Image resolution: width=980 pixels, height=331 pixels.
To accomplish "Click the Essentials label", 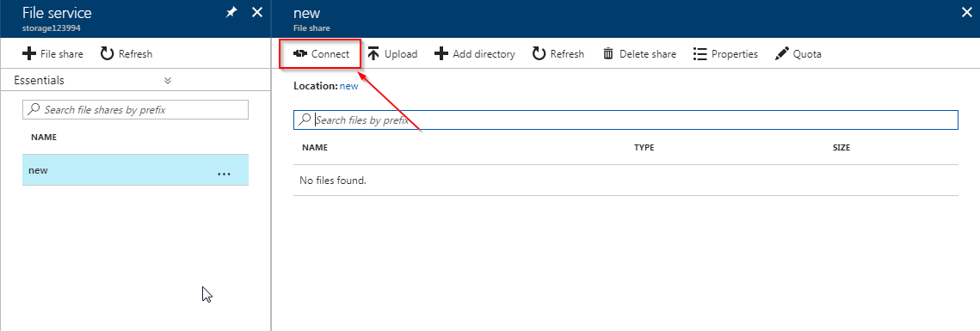I will pyautogui.click(x=39, y=81).
